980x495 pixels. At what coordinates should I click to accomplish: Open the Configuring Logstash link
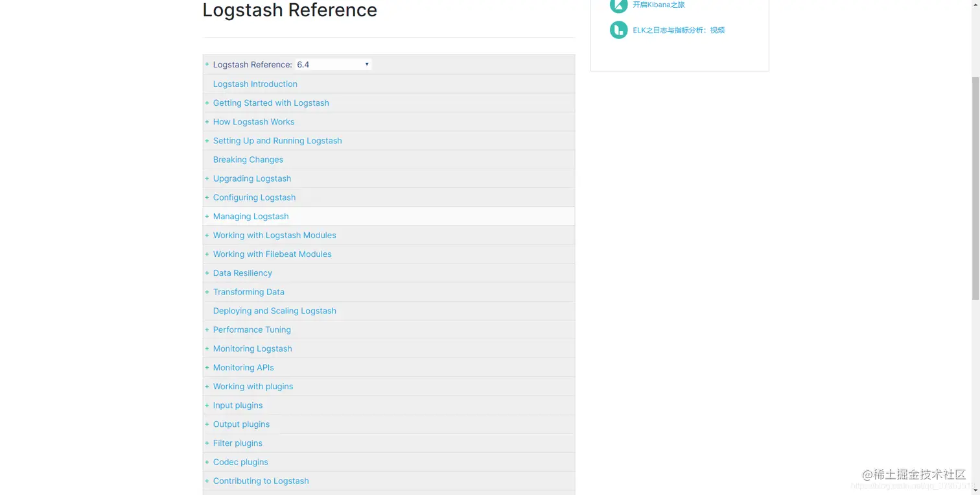click(x=254, y=197)
